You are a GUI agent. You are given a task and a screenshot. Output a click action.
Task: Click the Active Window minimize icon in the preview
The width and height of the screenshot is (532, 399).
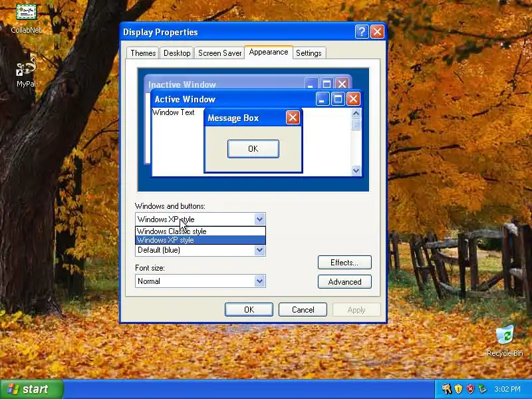pyautogui.click(x=323, y=99)
